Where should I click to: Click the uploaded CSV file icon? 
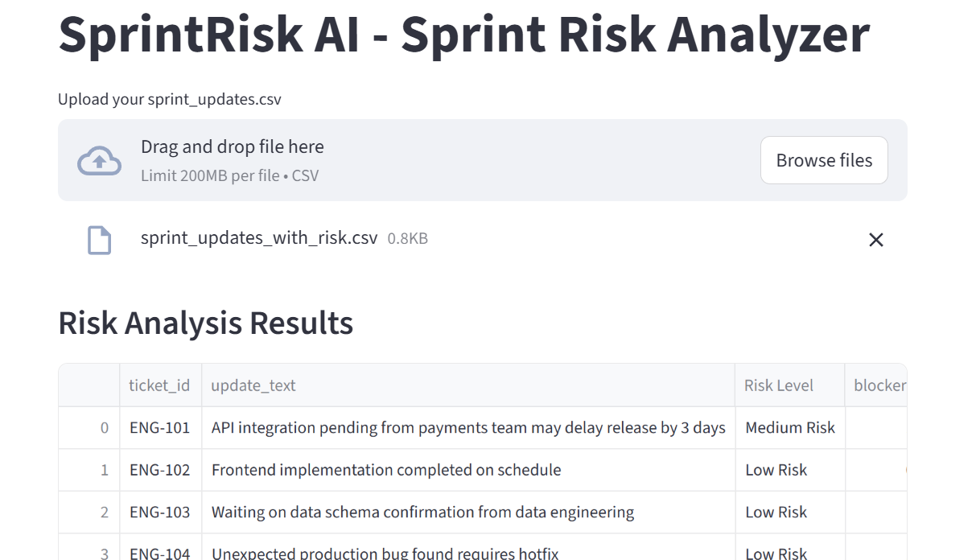(99, 240)
